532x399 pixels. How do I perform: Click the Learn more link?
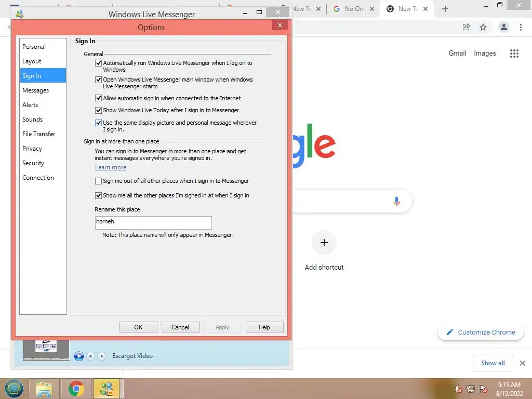click(x=111, y=167)
